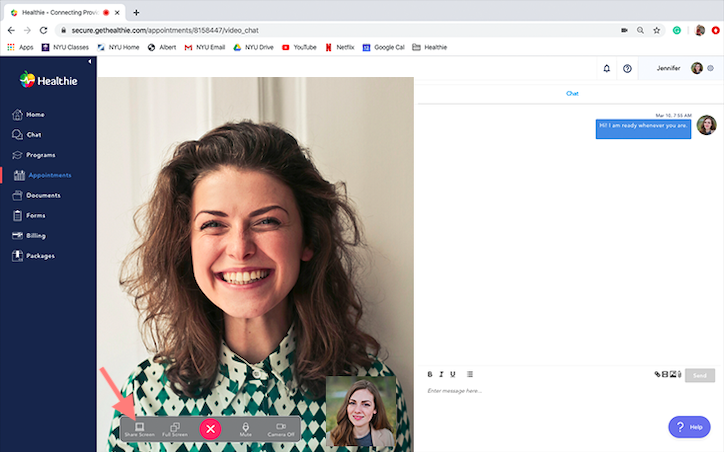Open the NYU Drive bookmark
The image size is (724, 452).
(x=253, y=47)
